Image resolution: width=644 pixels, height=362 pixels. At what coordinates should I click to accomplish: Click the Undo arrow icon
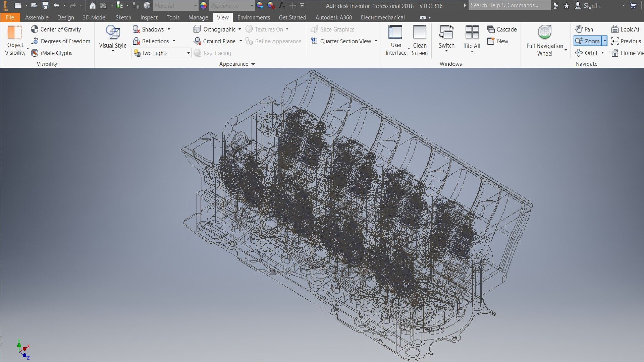point(56,5)
